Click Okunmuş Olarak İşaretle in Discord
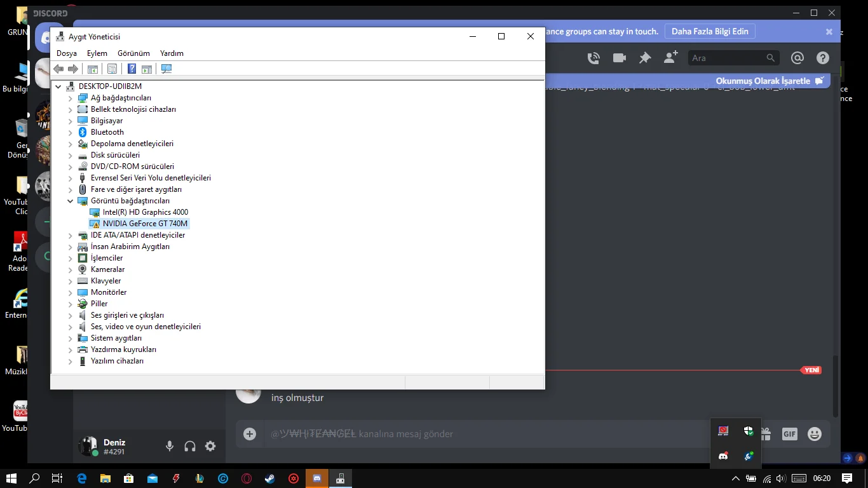Viewport: 868px width, 488px height. pyautogui.click(x=770, y=81)
